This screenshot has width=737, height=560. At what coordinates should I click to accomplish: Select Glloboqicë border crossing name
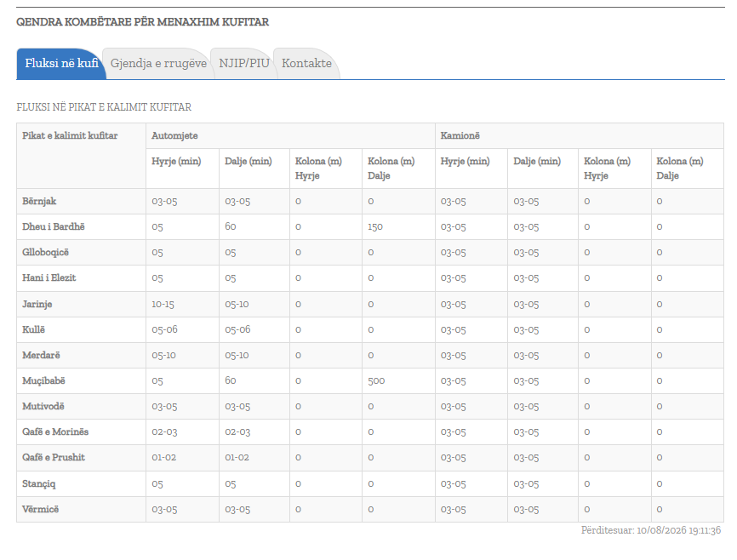pyautogui.click(x=45, y=253)
